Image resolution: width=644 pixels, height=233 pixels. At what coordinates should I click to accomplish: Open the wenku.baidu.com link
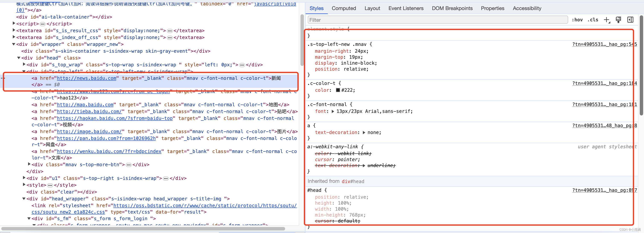(109, 151)
